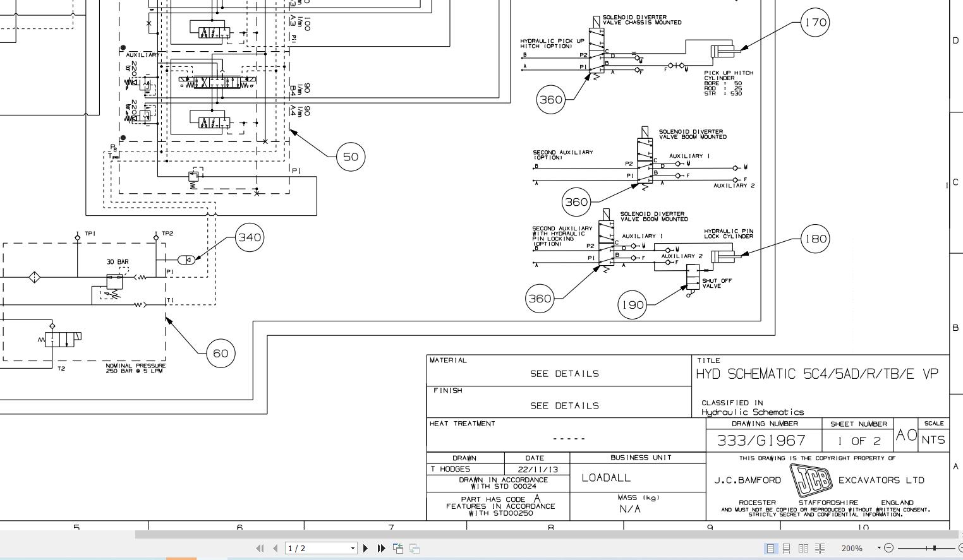Click the go to previous view icon
This screenshot has height=560, width=963.
tap(398, 548)
